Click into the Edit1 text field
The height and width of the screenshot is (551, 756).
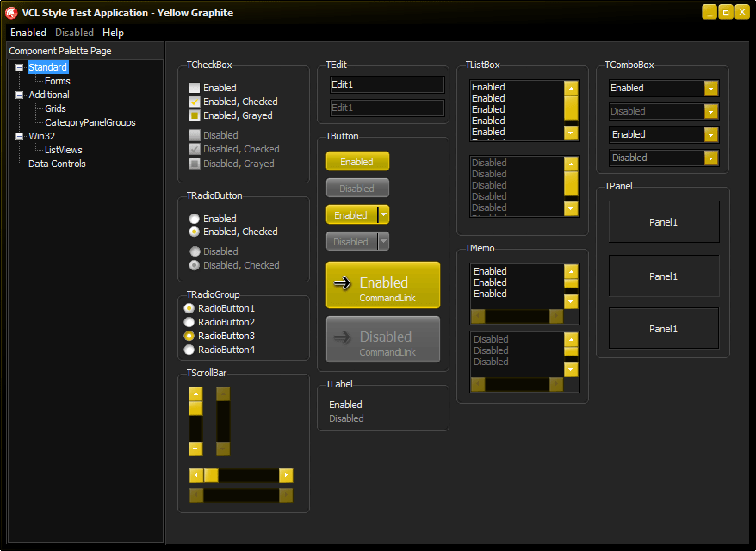(x=387, y=84)
